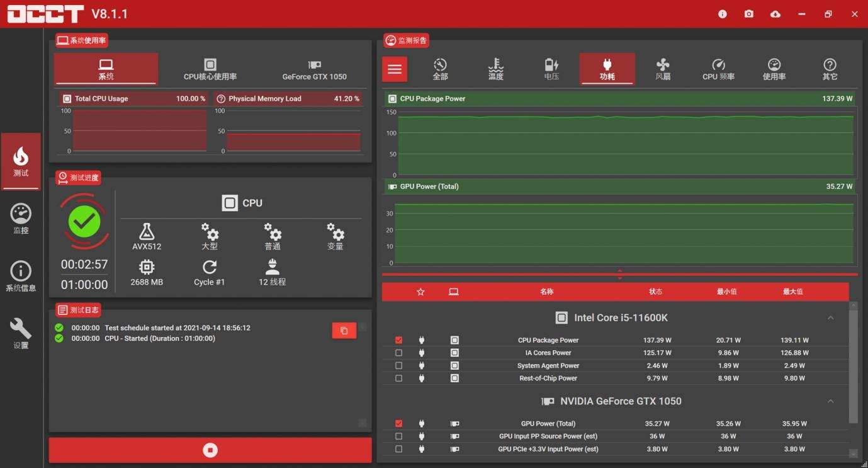The width and height of the screenshot is (868, 468).
Task: Check GPU PCIe +3.3V Input Power checkbox
Action: pos(398,449)
